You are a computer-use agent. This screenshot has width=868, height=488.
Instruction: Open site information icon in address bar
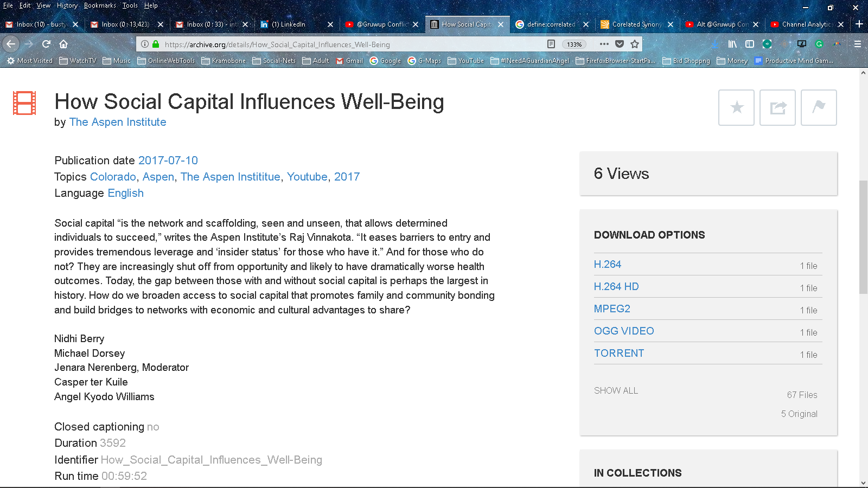(x=145, y=44)
